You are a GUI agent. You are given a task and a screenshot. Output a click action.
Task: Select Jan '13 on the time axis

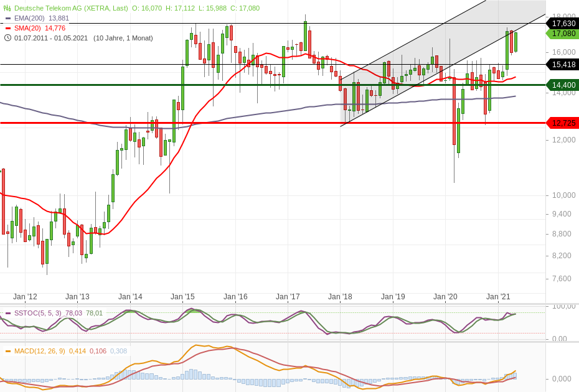pyautogui.click(x=78, y=296)
